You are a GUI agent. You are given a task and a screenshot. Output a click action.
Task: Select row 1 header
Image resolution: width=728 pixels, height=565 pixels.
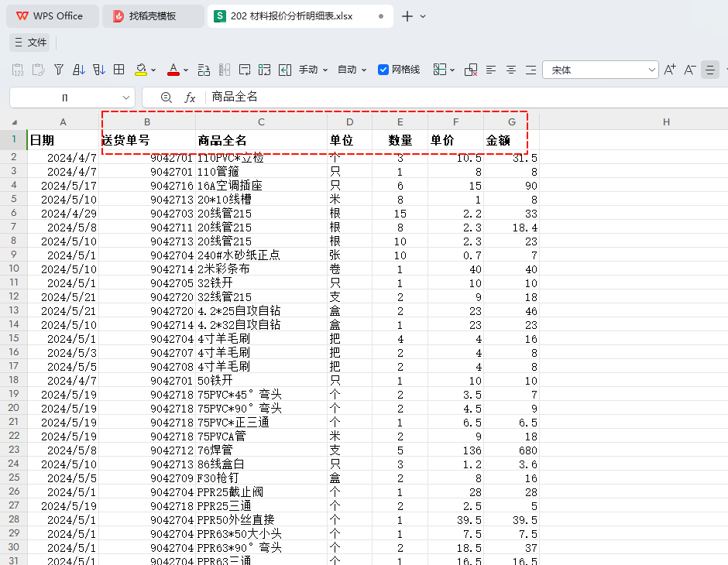point(13,139)
